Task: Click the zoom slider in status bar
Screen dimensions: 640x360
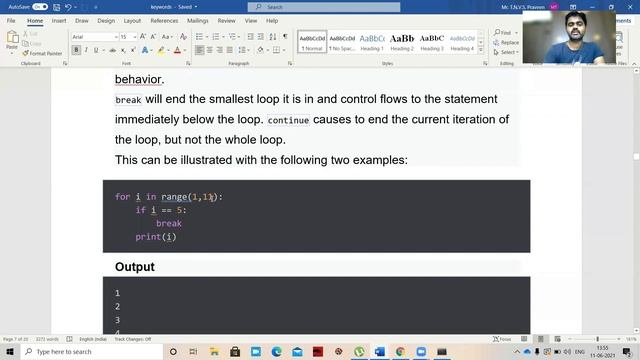Action: 598,339
